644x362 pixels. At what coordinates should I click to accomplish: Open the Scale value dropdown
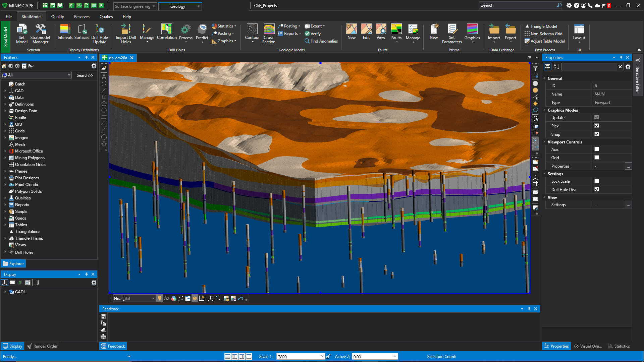pos(322,357)
